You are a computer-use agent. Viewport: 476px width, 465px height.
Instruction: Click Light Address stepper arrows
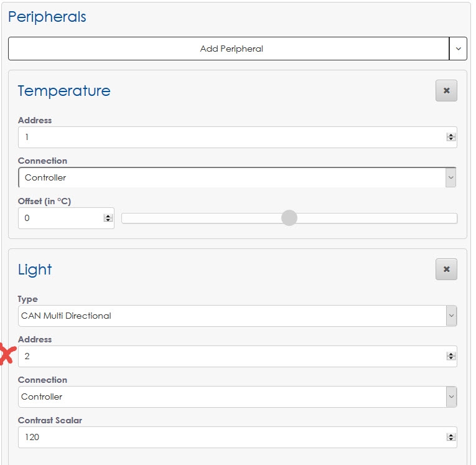450,356
